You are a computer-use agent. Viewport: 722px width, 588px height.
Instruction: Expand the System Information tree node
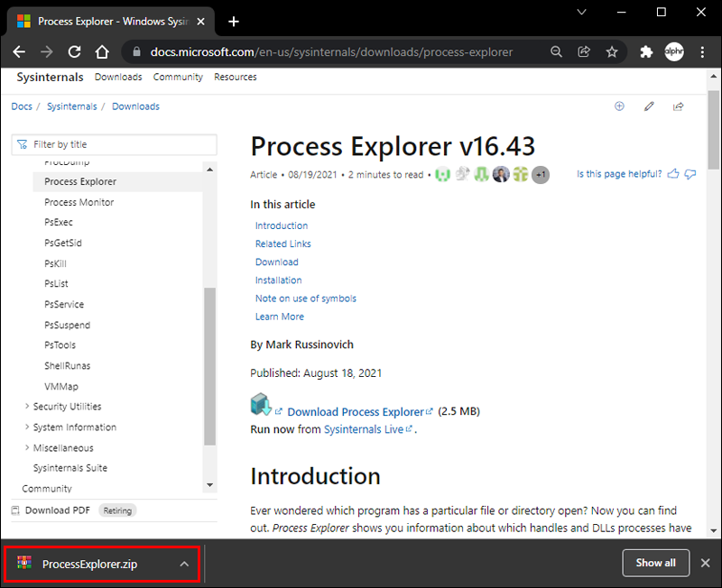[26, 427]
